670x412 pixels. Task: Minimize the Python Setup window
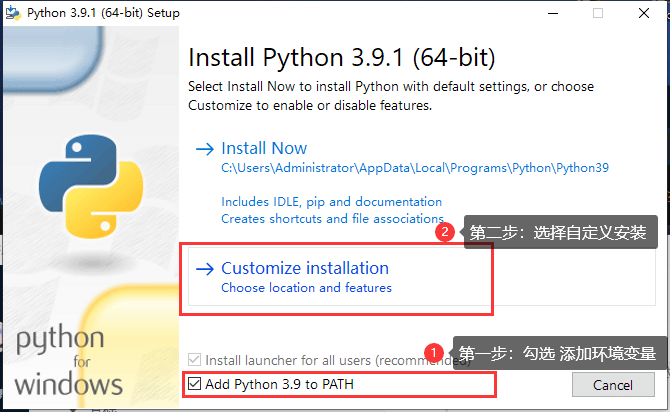coord(553,13)
